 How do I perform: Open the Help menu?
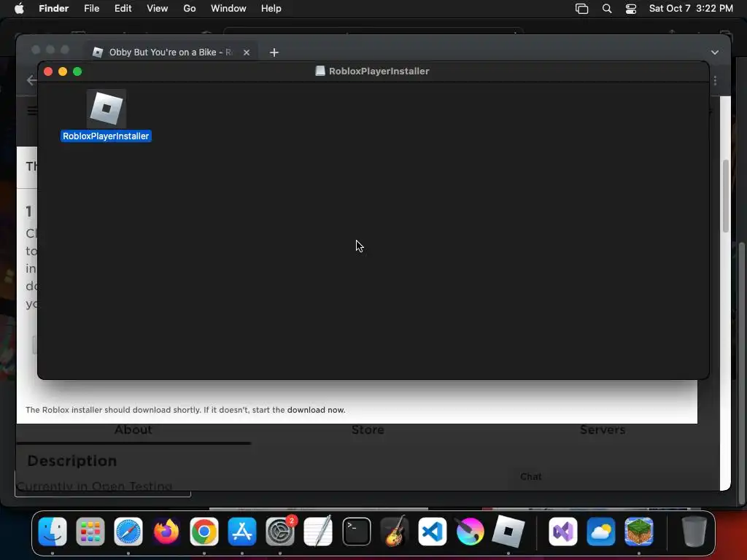271,9
